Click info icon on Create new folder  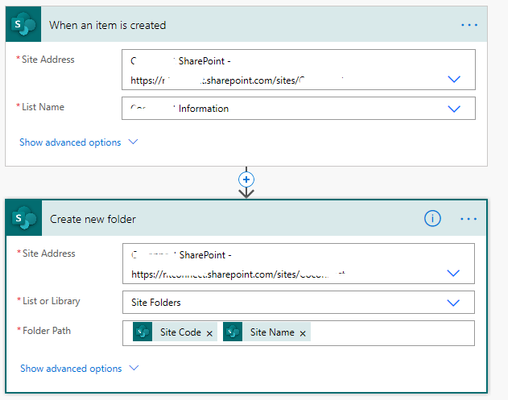tap(432, 219)
